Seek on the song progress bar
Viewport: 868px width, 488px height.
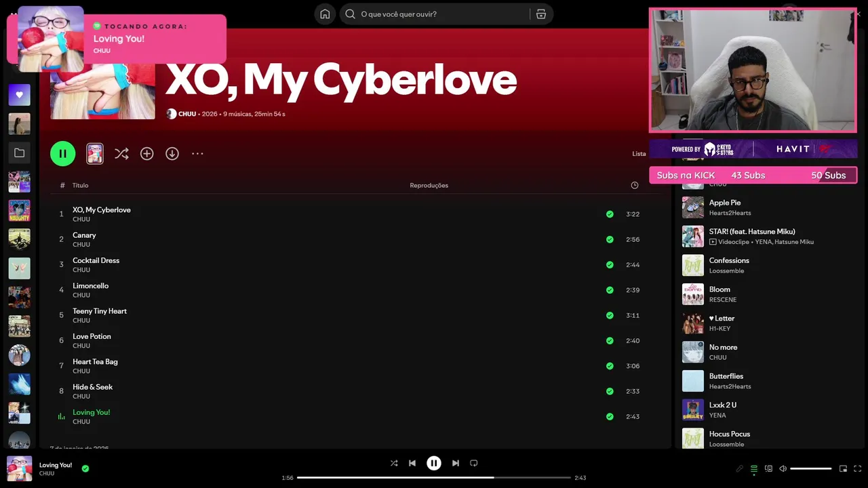[x=434, y=478]
